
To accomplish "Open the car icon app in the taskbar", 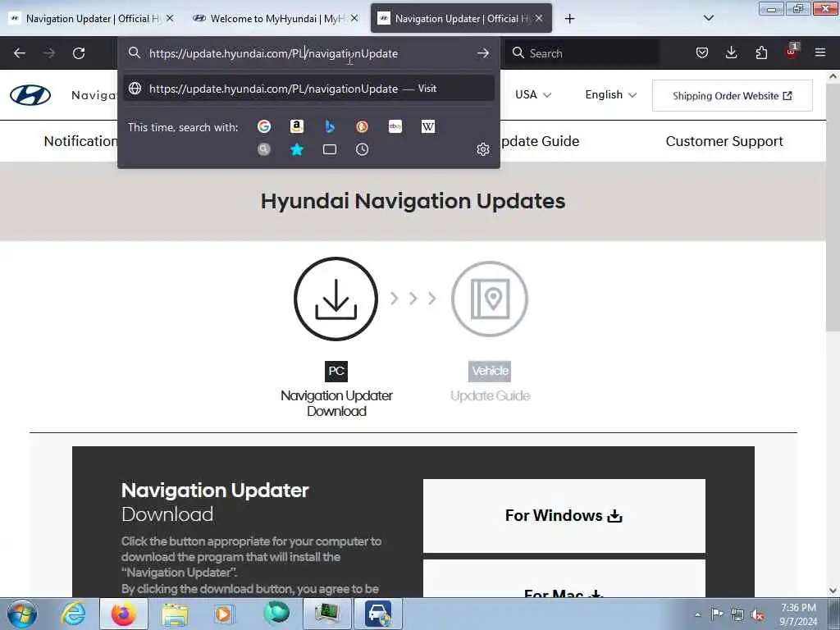I will 378,614.
